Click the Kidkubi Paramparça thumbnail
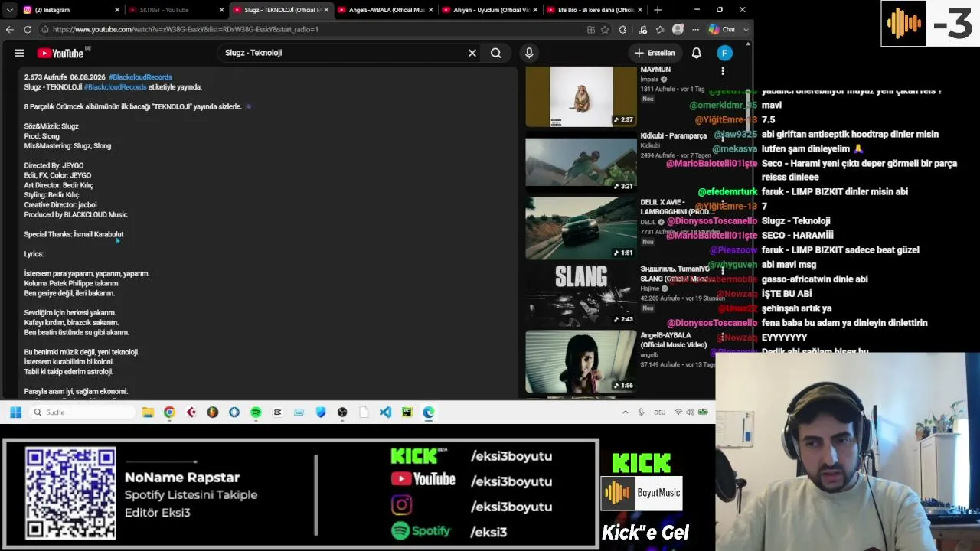This screenshot has height=551, width=980. [581, 162]
